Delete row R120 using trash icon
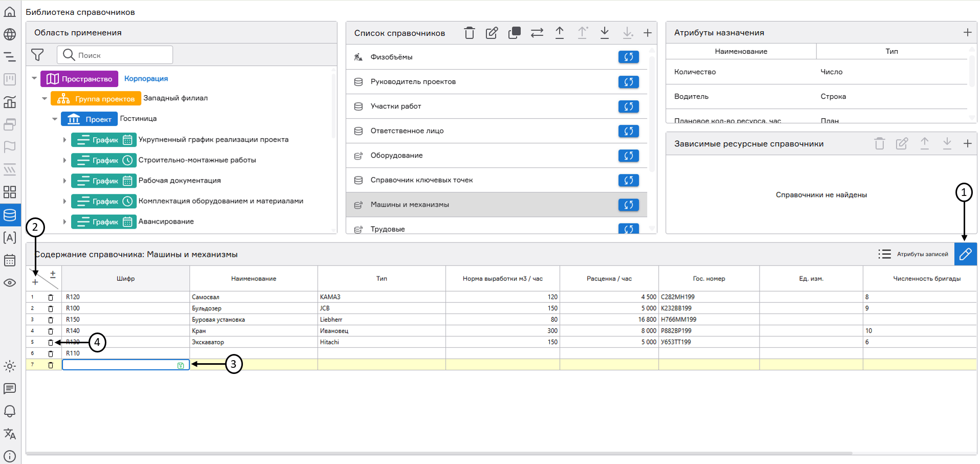980x464 pixels. pos(51,297)
